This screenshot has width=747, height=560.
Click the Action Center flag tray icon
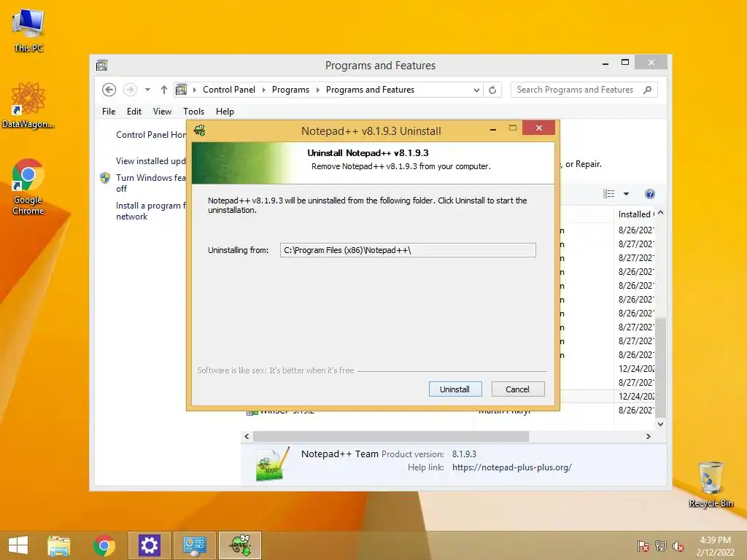(643, 545)
